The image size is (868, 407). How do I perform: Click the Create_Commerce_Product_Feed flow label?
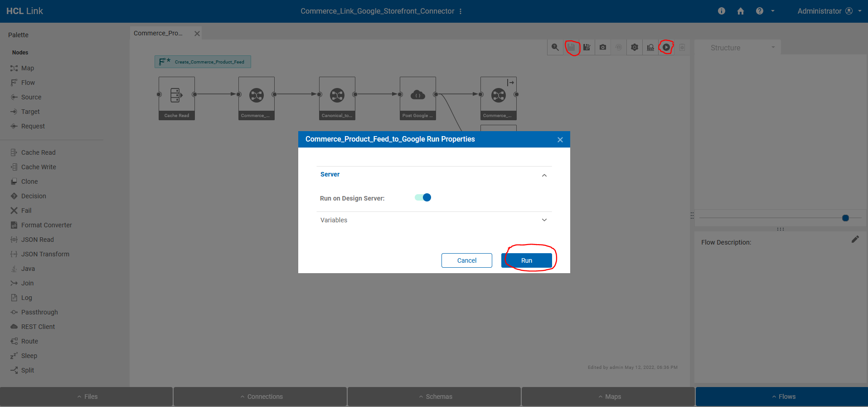point(203,62)
